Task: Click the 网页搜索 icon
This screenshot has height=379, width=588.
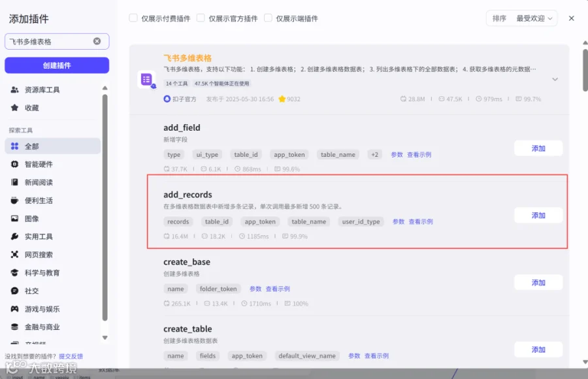Action: pos(14,254)
